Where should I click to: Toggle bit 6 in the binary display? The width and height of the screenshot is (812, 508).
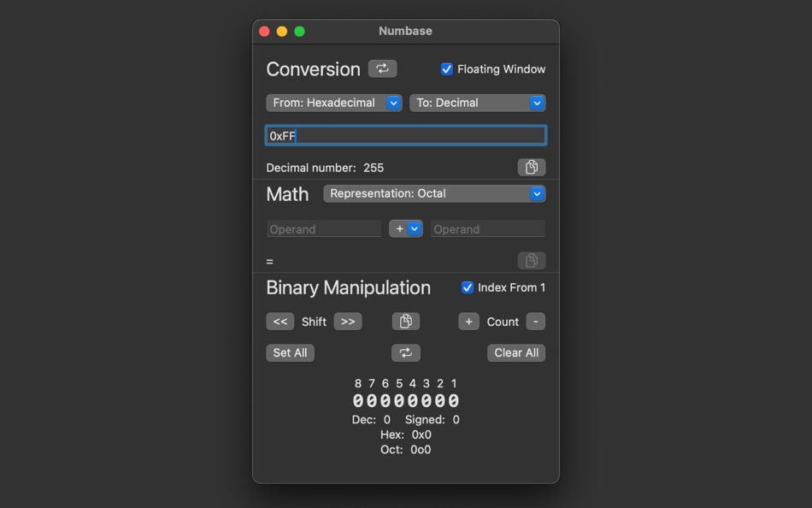[x=385, y=400]
